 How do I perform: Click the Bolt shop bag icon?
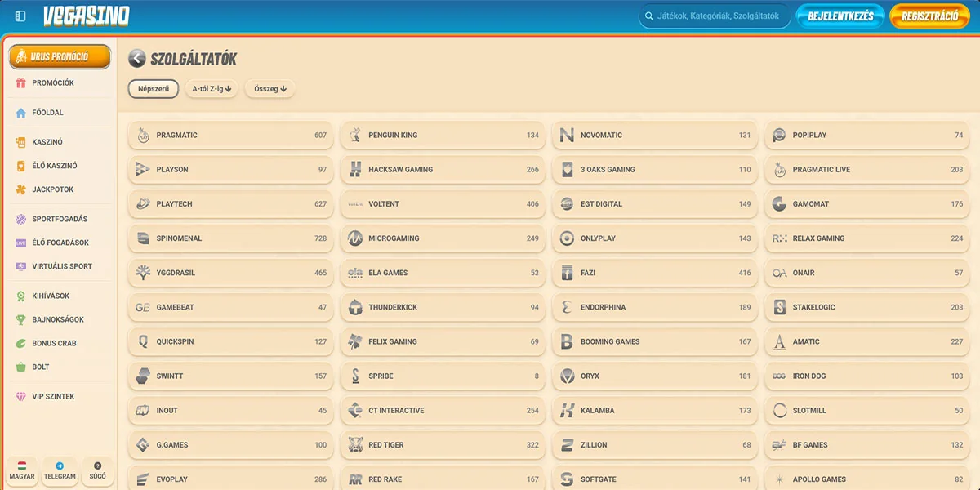tap(21, 367)
